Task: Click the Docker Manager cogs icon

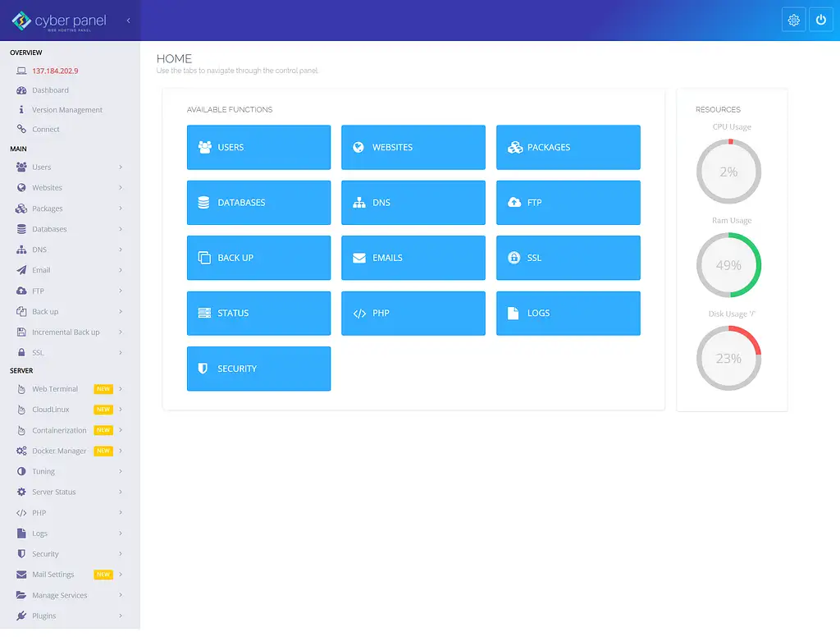Action: coord(21,451)
